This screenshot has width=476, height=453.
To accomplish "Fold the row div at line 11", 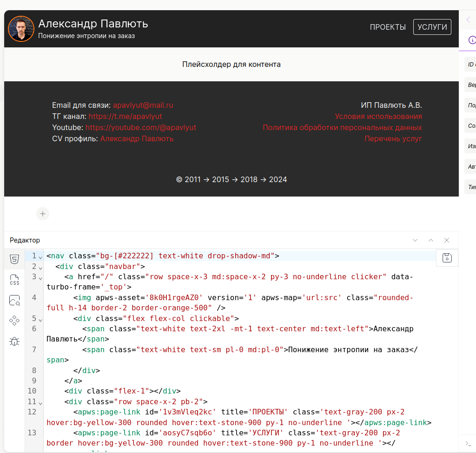I will (x=40, y=402).
